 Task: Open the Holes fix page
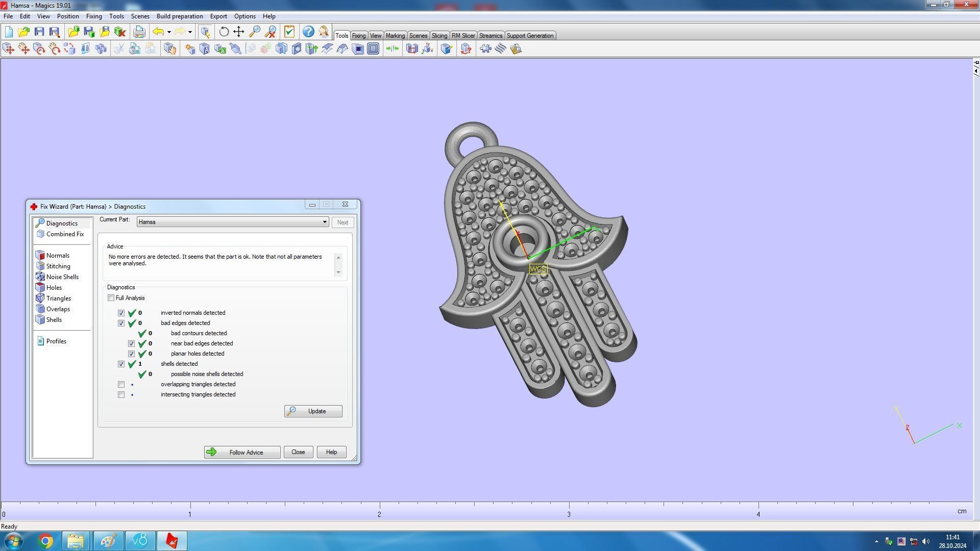coord(54,288)
